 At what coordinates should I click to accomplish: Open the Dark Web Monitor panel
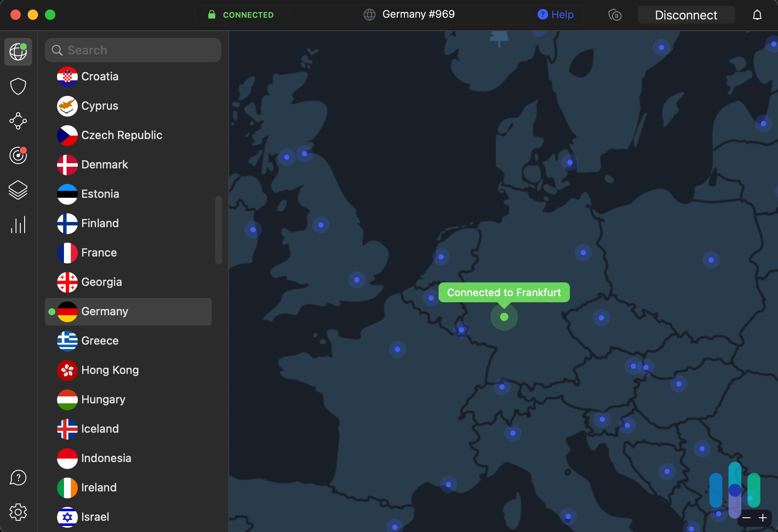click(x=18, y=156)
